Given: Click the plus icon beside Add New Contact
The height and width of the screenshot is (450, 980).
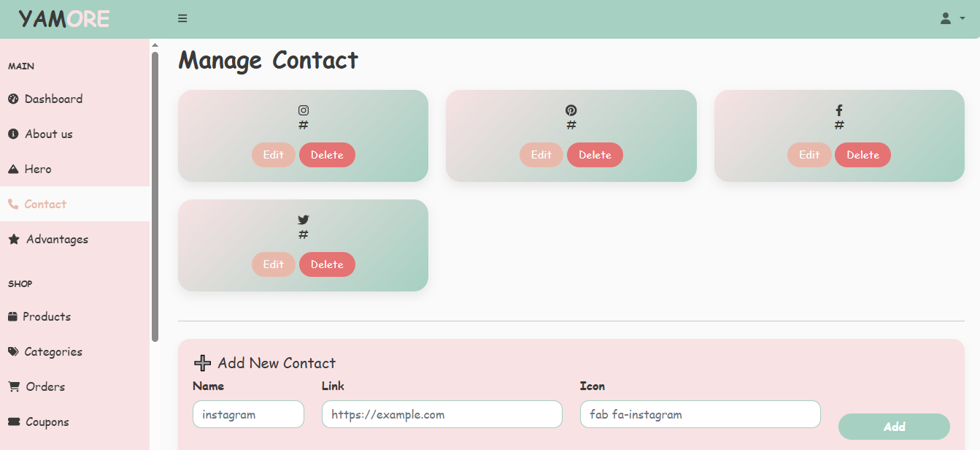Looking at the screenshot, I should coord(203,363).
